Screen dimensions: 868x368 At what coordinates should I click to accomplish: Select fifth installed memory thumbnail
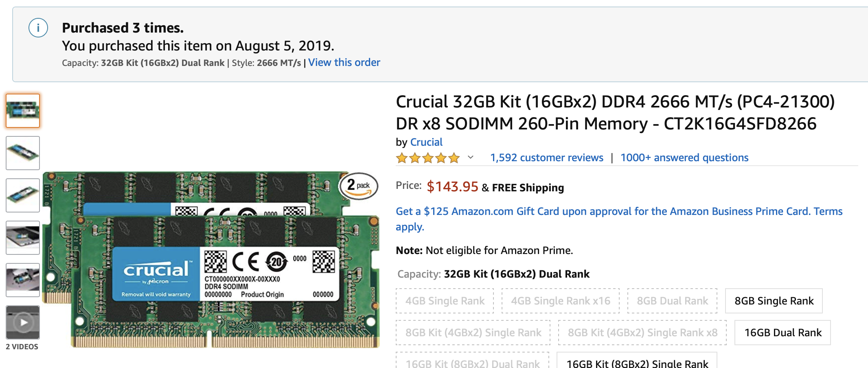tap(23, 280)
